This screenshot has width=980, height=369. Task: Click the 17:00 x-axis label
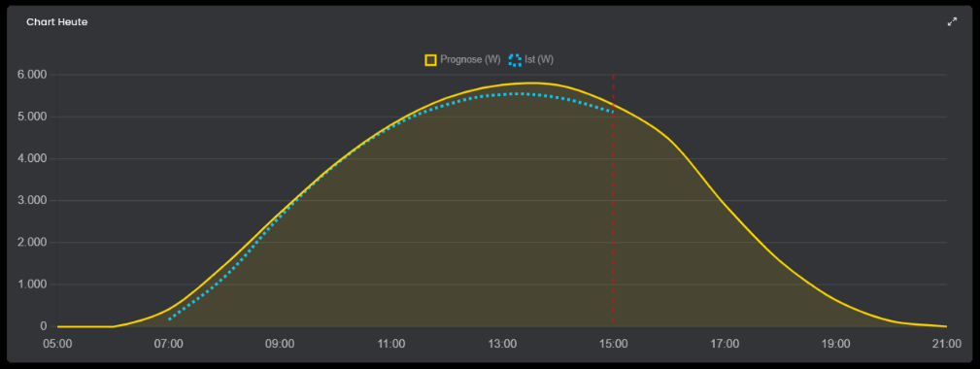[x=725, y=344]
